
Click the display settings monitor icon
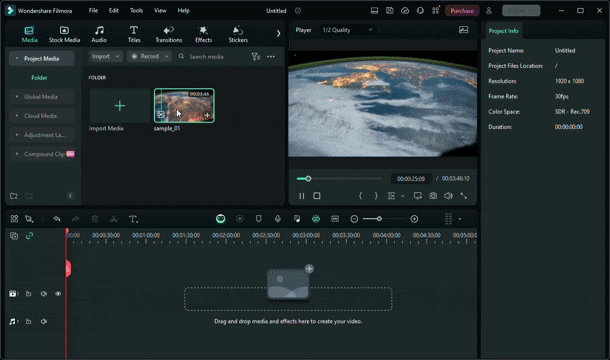click(x=418, y=196)
